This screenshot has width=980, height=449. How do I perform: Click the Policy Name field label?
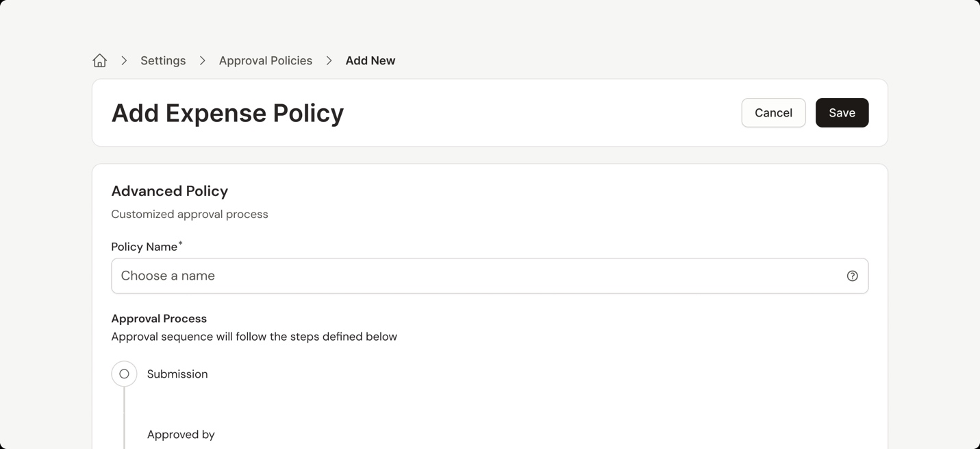click(145, 247)
